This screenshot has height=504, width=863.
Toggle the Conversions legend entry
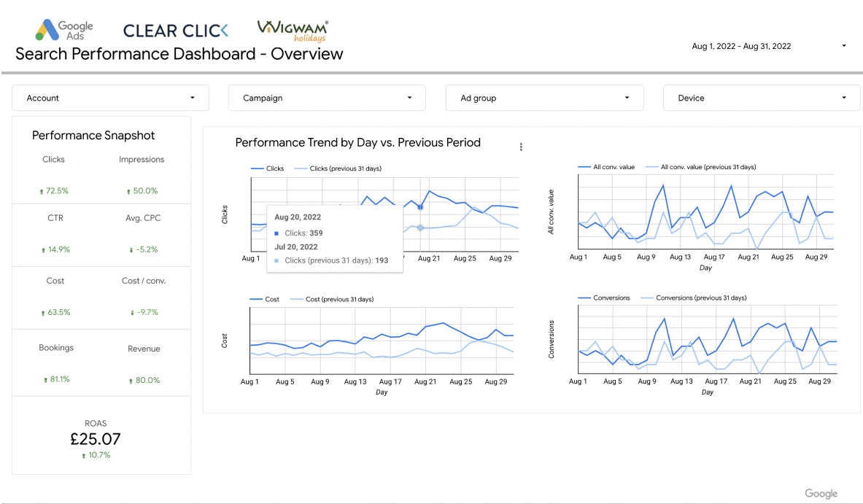click(x=606, y=298)
